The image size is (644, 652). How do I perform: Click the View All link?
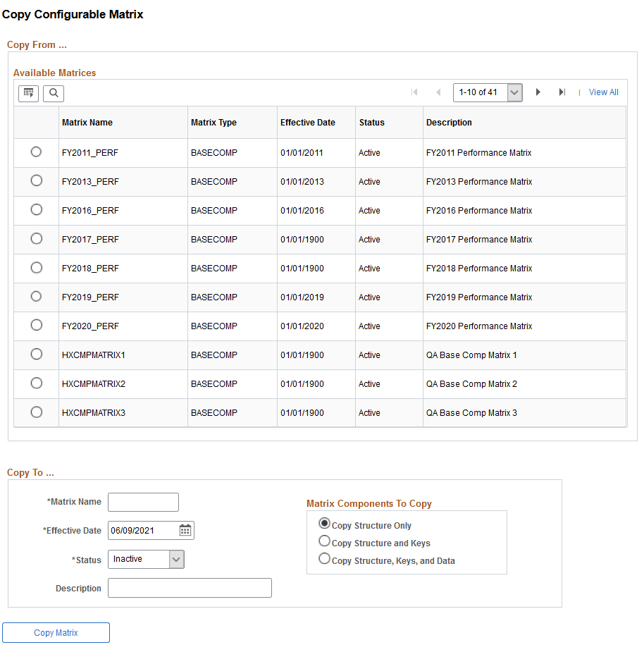(x=603, y=92)
